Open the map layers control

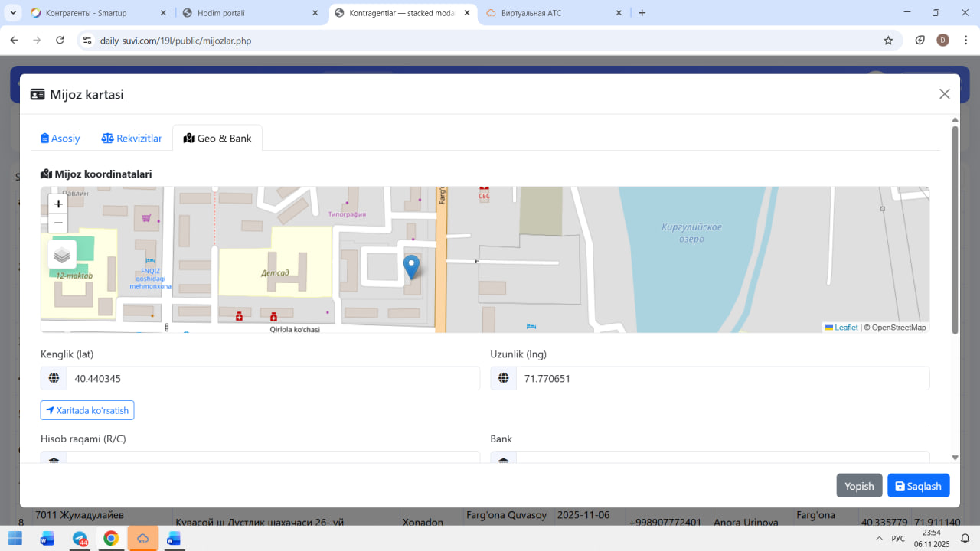point(62,255)
